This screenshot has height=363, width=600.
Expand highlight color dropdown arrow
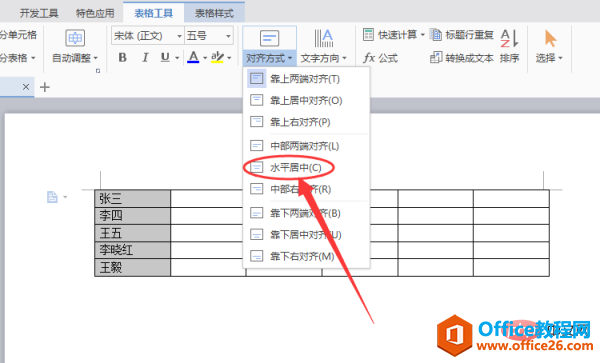229,58
